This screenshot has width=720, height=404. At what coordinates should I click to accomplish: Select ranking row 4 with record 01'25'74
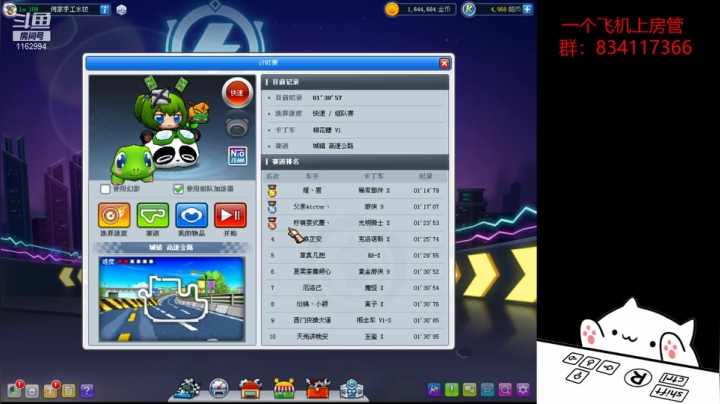coord(355,239)
